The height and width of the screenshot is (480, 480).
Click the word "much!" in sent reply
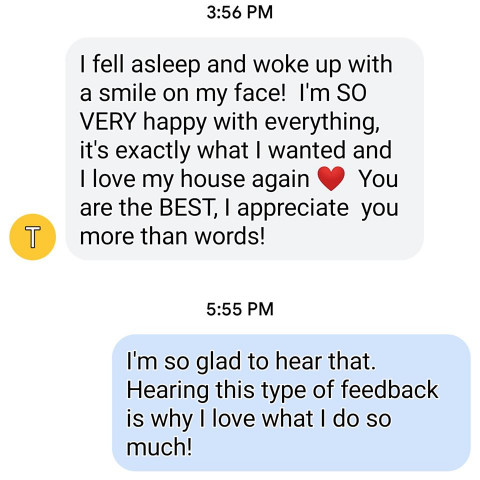(x=159, y=447)
